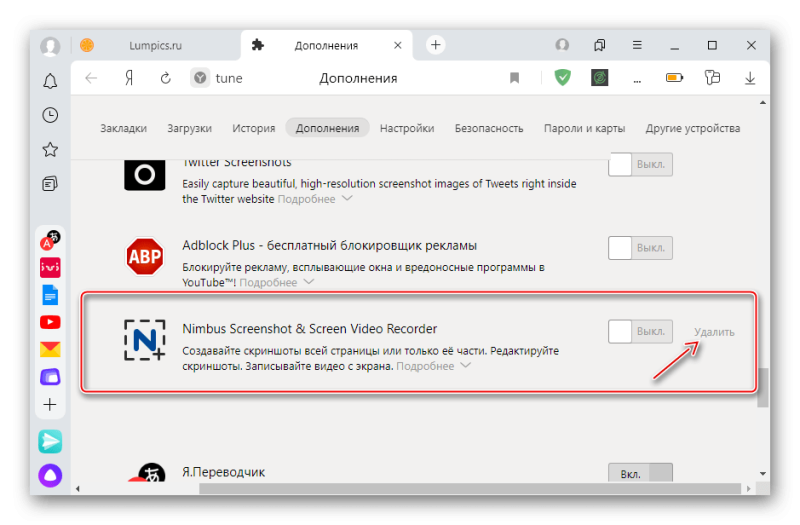Click the Я.Переводчик extension title
This screenshot has width=800, height=525.
pyautogui.click(x=223, y=472)
